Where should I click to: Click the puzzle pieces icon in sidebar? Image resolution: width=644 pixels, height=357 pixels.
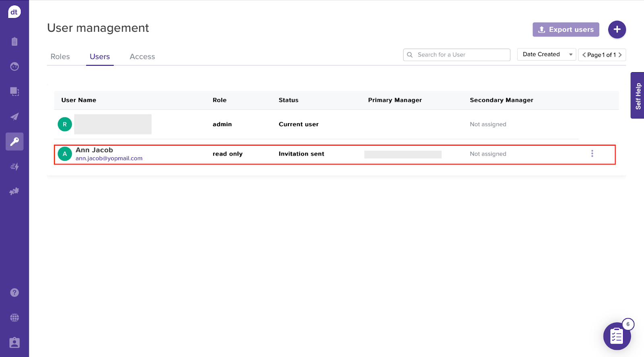(x=14, y=191)
